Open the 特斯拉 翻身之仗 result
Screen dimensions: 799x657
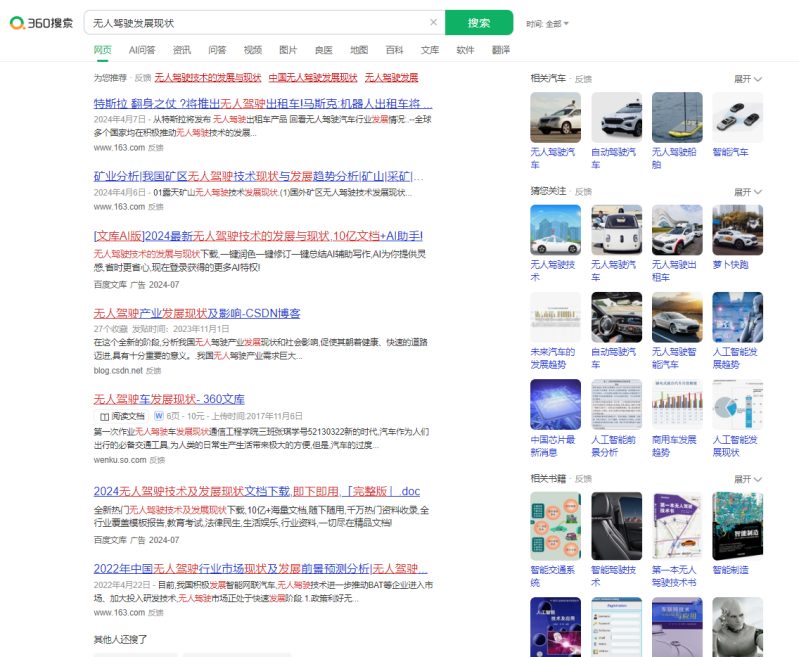click(x=263, y=103)
